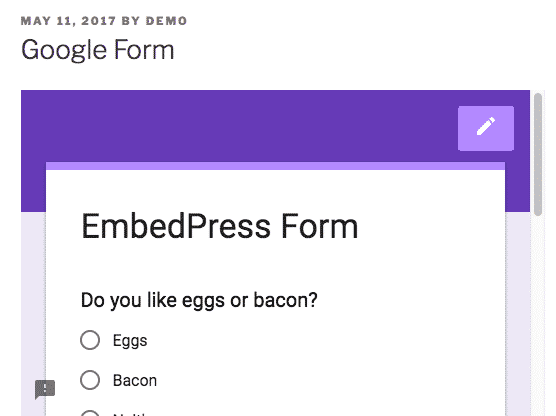
Task: Click the May 11, 2017 post date
Action: 68,21
